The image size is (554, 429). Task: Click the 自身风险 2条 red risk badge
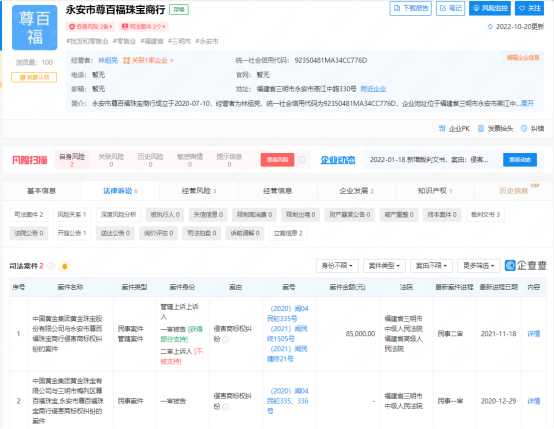pos(90,27)
